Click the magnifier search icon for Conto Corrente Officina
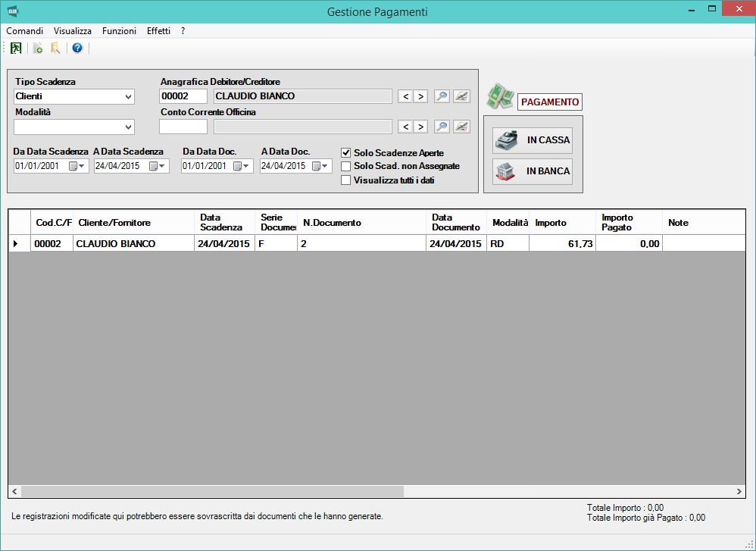The width and height of the screenshot is (756, 551). tap(441, 127)
